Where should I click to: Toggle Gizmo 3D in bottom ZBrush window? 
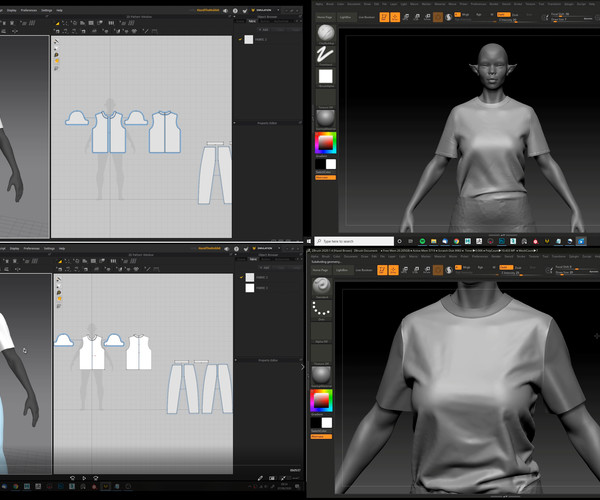click(438, 270)
